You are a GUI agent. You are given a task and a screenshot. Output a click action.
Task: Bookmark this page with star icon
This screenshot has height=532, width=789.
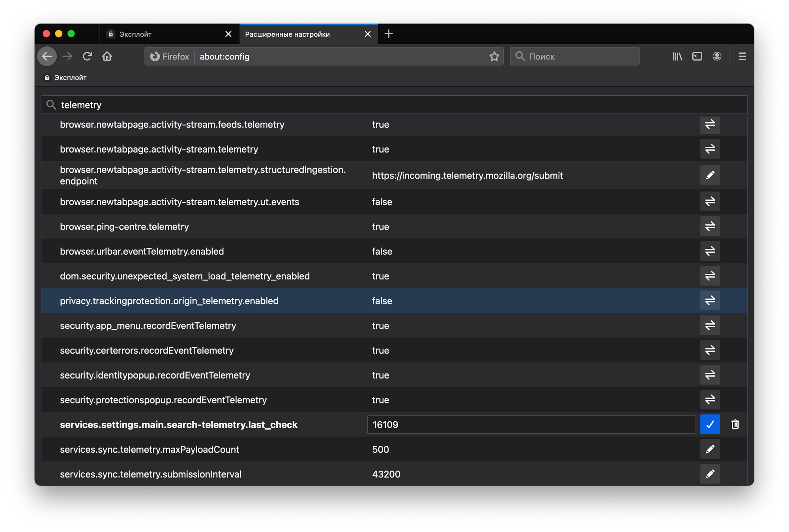pyautogui.click(x=494, y=56)
